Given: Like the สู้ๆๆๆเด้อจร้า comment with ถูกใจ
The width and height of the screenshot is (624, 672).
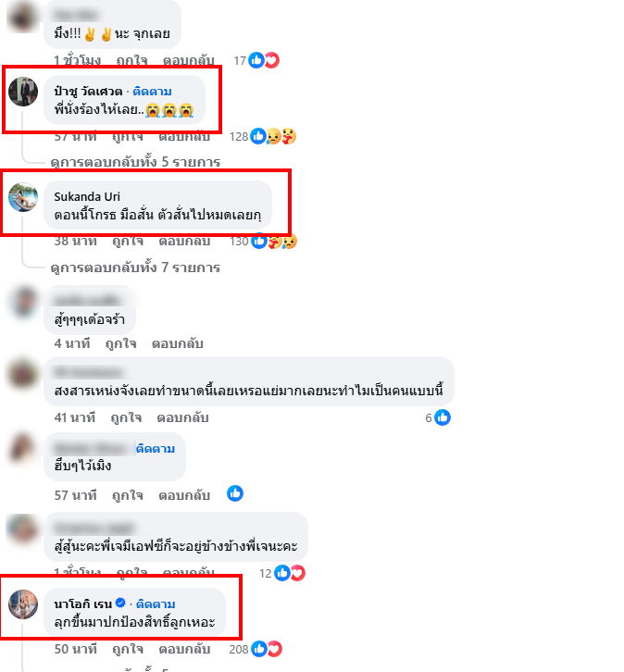Looking at the screenshot, I should [121, 343].
